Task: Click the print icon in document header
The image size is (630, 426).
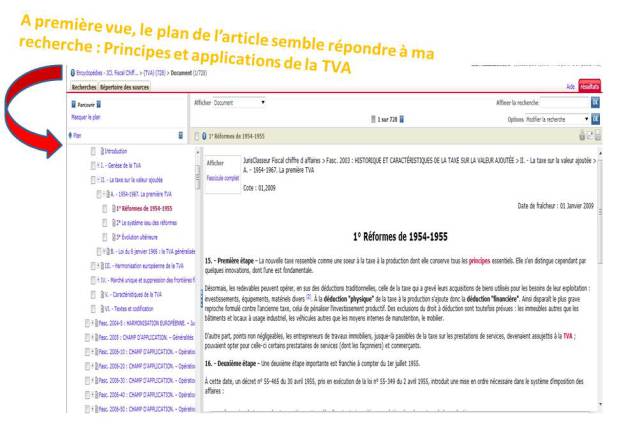Action: tap(584, 135)
